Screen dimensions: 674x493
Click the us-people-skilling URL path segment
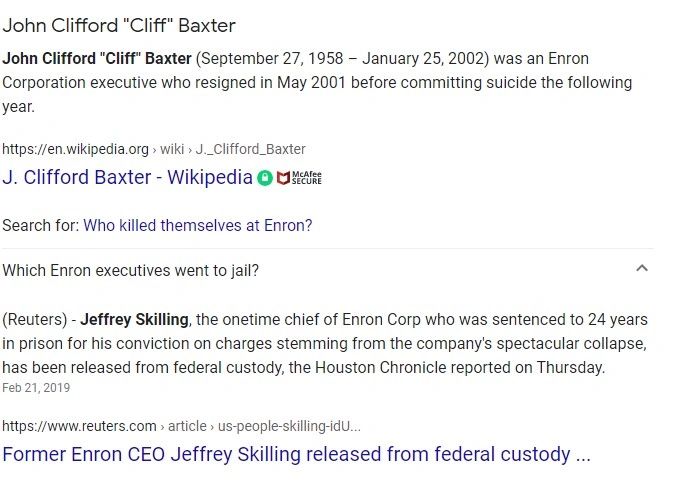289,426
